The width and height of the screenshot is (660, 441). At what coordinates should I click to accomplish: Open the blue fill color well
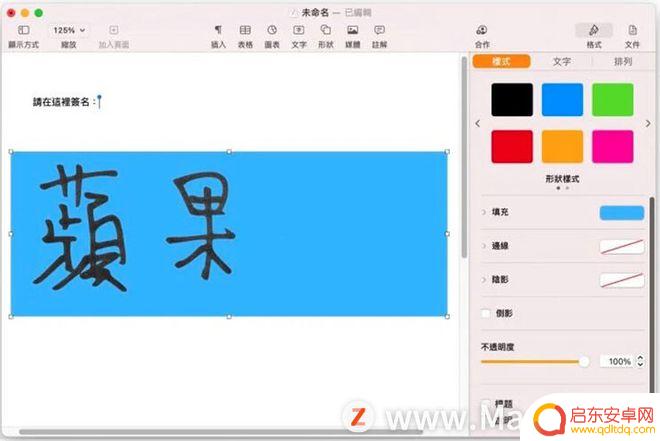click(622, 213)
